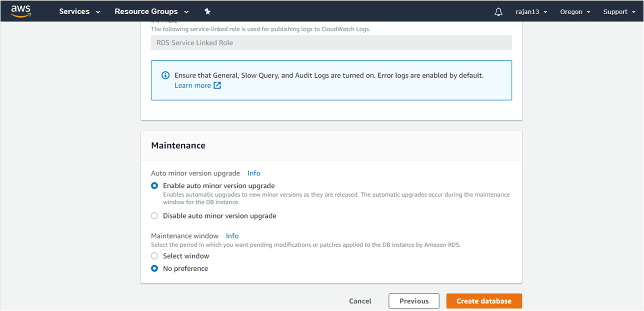Image resolution: width=644 pixels, height=311 pixels.
Task: Click the Previous button
Action: pos(413,301)
